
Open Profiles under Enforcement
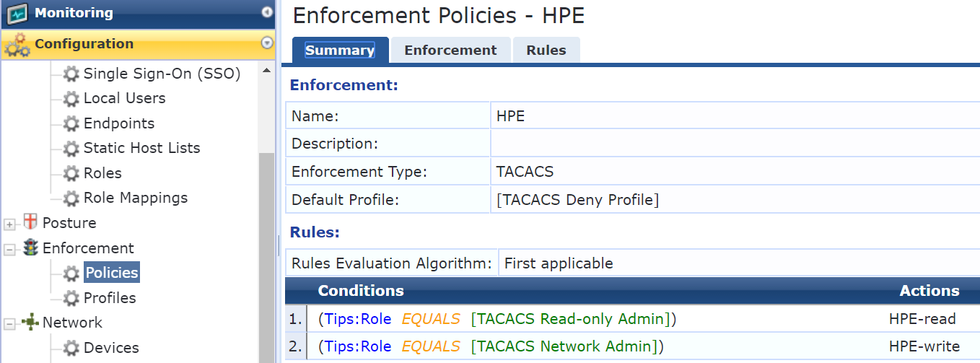(110, 297)
